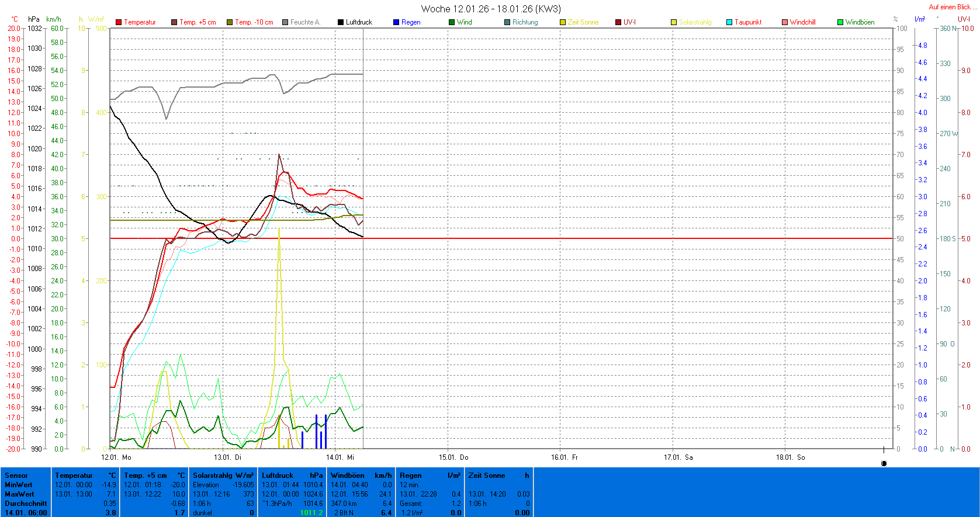Click the black Luftdruck legend square
980x517 pixels.
click(341, 22)
